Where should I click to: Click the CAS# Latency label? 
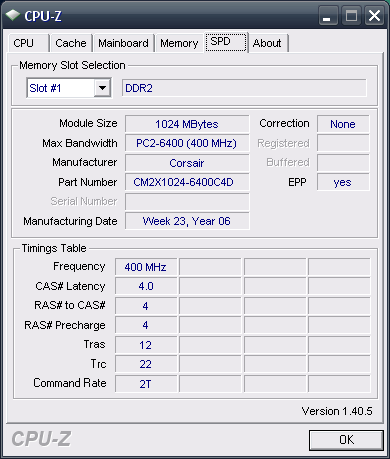point(70,286)
